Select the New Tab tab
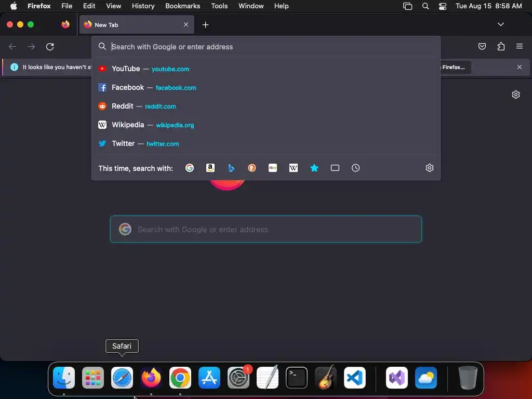Image resolution: width=532 pixels, height=399 pixels. 137,24
